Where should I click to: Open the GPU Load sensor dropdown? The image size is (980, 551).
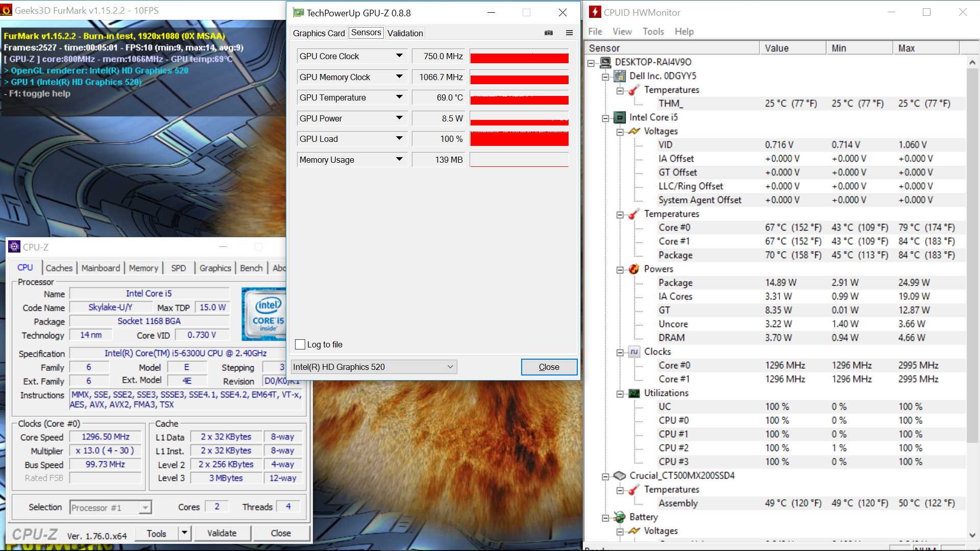399,139
